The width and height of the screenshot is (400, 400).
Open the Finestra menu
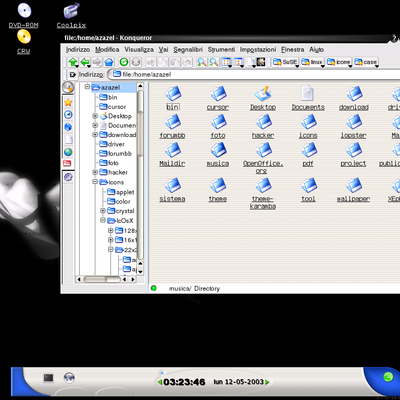pyautogui.click(x=293, y=50)
